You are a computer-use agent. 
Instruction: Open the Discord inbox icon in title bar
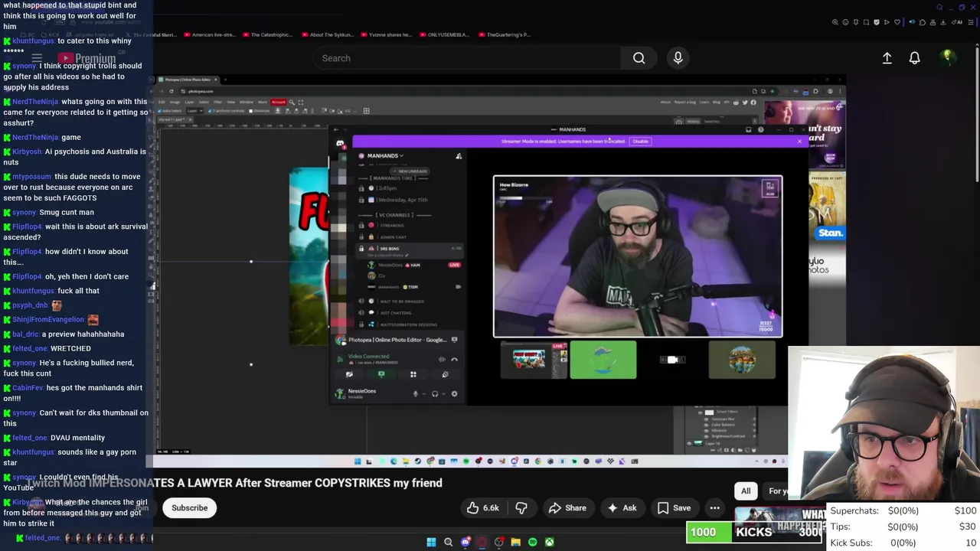748,129
